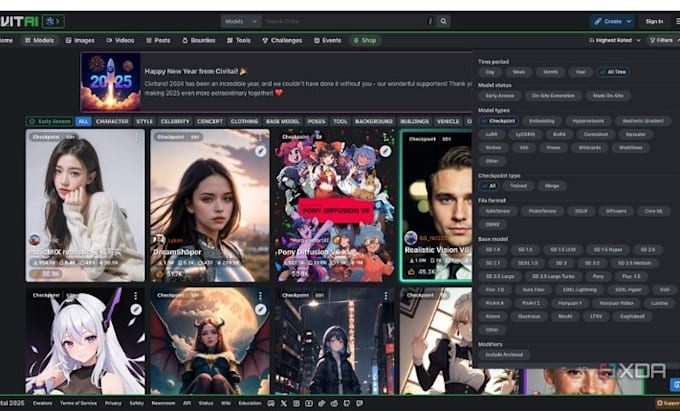680x411 pixels.
Task: Open the Challenges tab
Action: pyautogui.click(x=282, y=40)
